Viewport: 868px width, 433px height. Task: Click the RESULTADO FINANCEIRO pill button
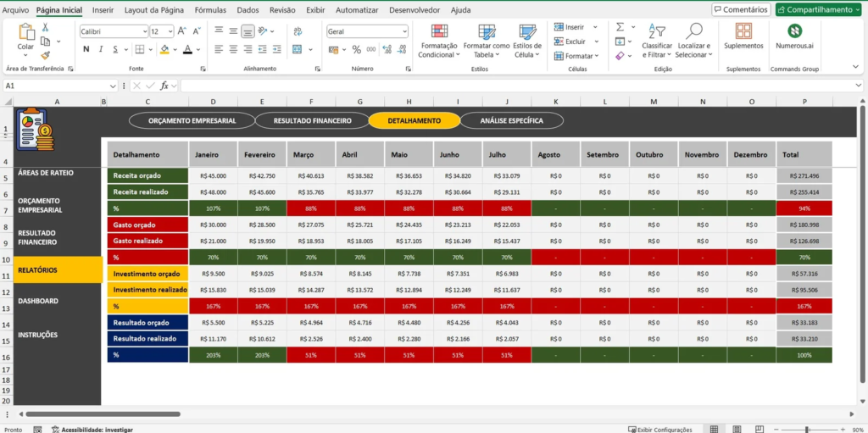(x=312, y=121)
